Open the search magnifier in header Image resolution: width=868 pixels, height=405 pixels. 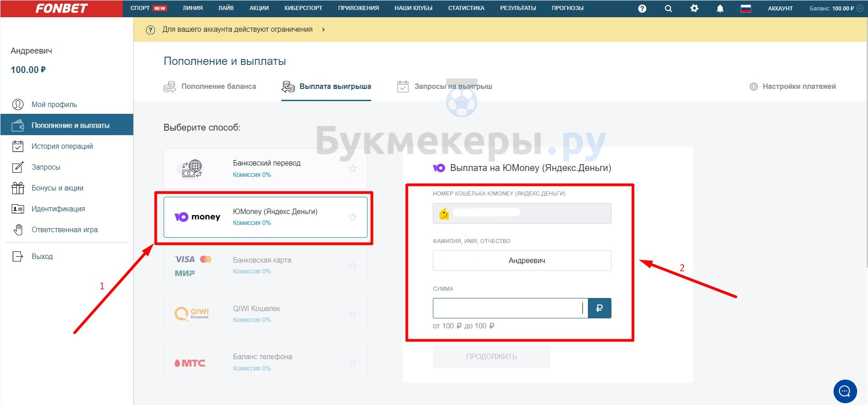[x=668, y=9]
